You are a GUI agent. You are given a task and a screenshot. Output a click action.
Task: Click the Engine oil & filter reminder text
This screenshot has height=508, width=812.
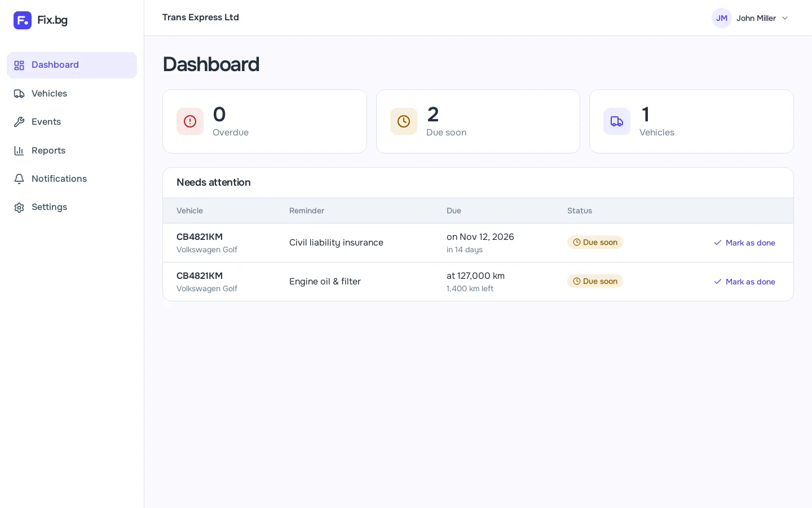325,282
